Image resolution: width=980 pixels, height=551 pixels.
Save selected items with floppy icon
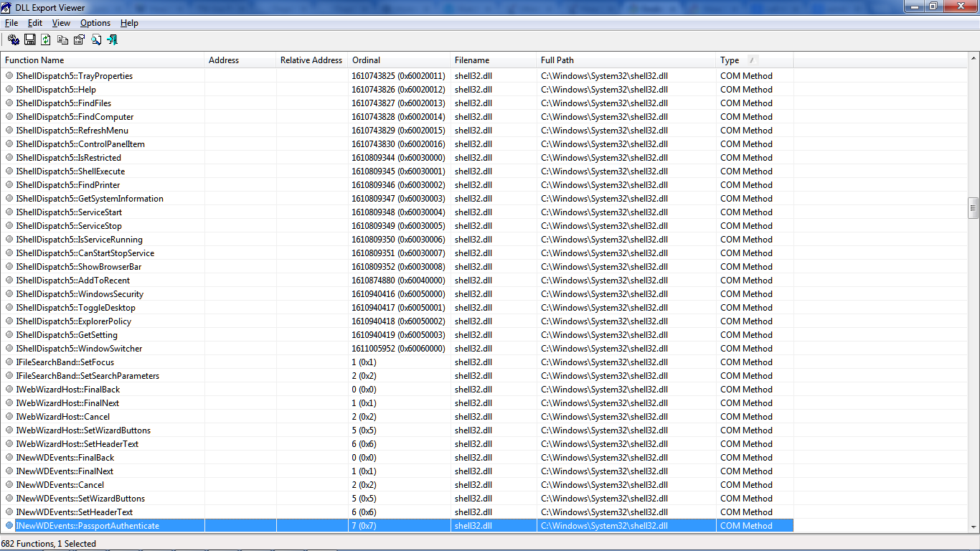[30, 39]
